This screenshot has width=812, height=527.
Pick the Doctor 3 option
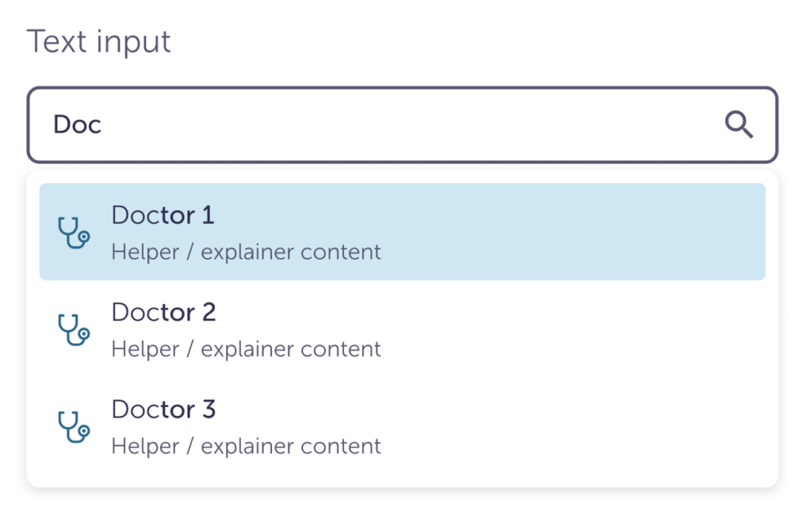click(x=401, y=426)
